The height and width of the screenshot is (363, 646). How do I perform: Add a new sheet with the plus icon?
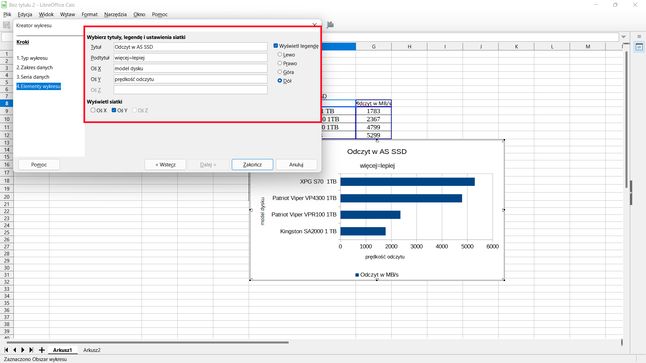pyautogui.click(x=42, y=350)
